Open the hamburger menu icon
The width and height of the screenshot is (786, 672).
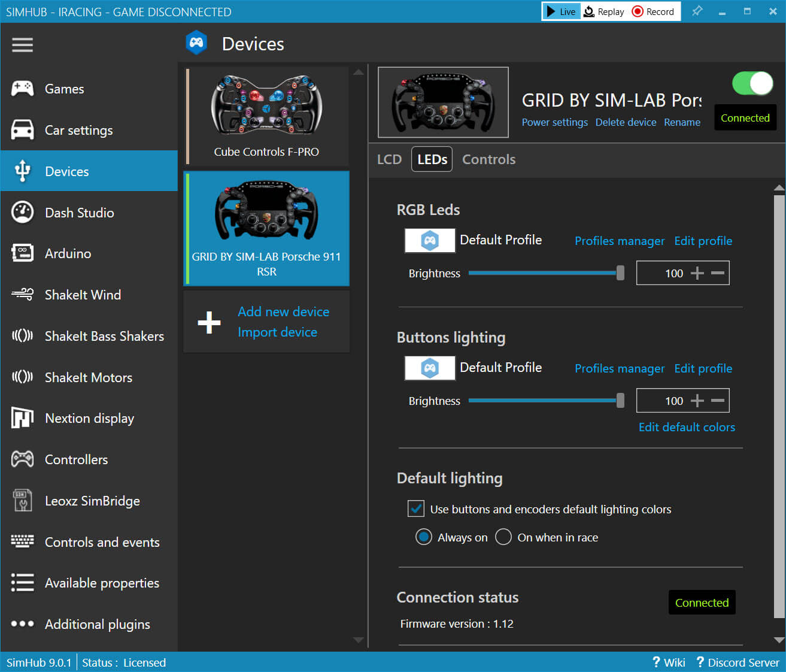22,45
